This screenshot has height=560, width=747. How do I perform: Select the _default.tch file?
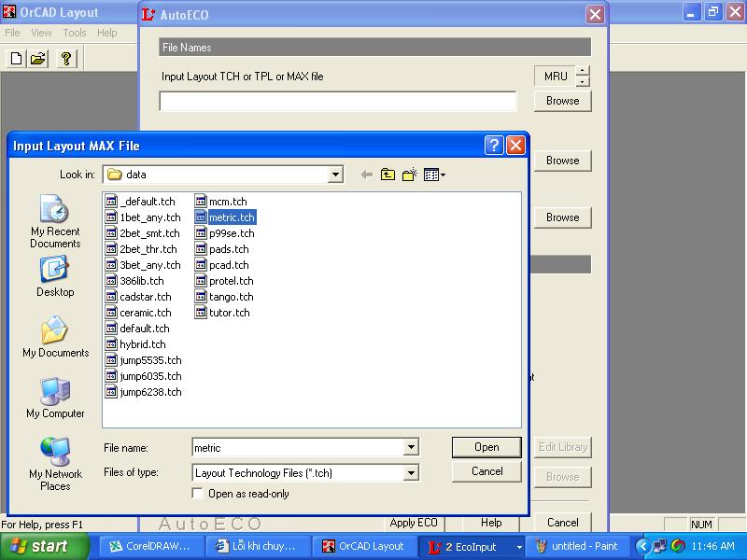point(141,202)
